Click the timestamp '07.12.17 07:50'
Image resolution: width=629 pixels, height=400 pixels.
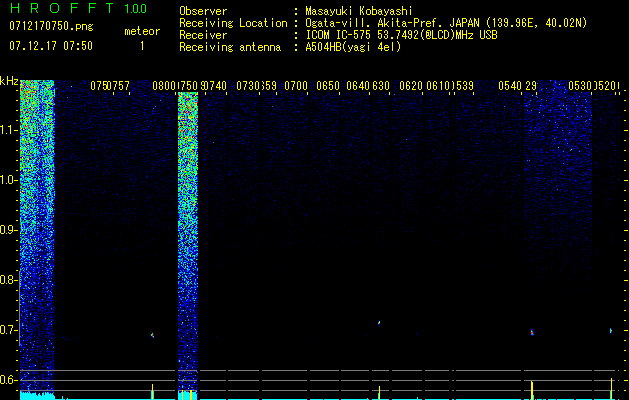(51, 46)
